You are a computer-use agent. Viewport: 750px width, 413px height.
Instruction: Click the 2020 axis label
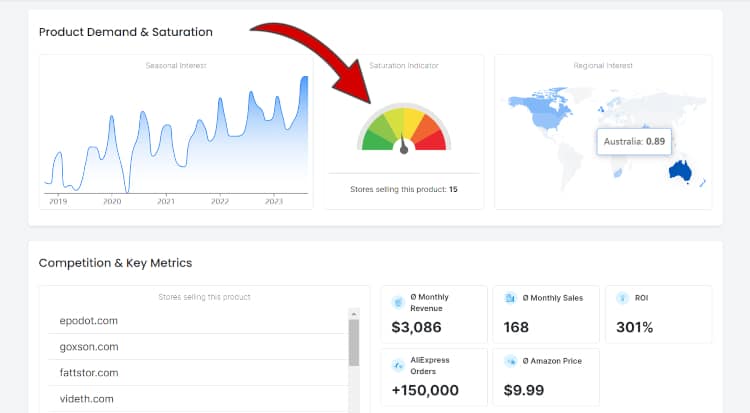112,201
